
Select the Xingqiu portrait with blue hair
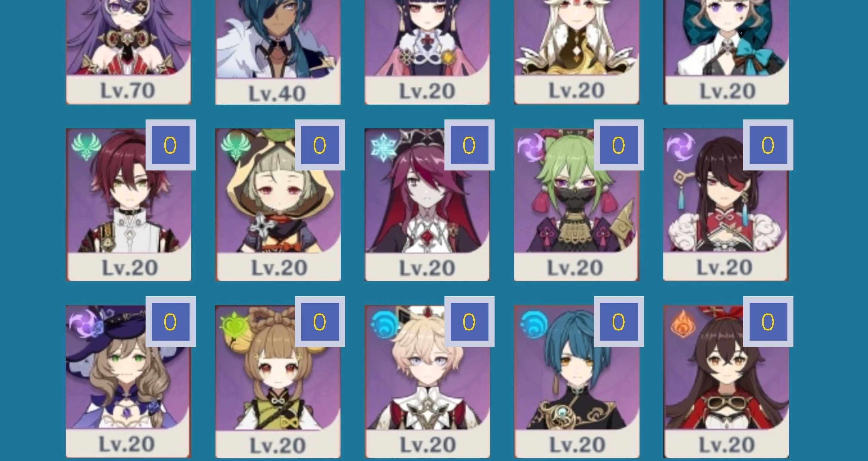577,381
